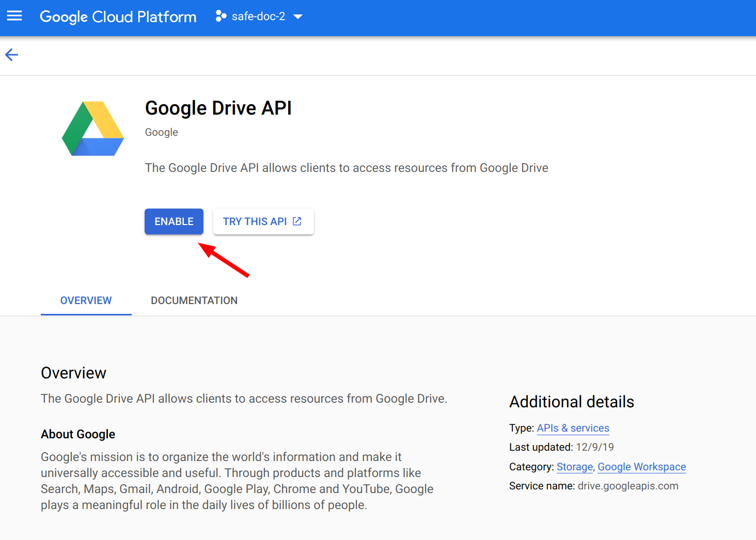Click the back arrow icon
The height and width of the screenshot is (540, 756).
point(11,55)
